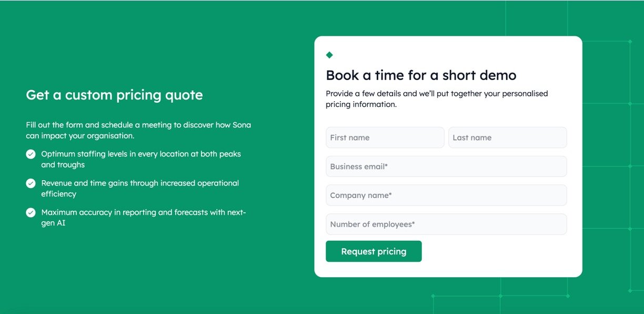644x314 pixels.
Task: Click the topmost diamond node on the right grid line
Action: (x=630, y=41)
